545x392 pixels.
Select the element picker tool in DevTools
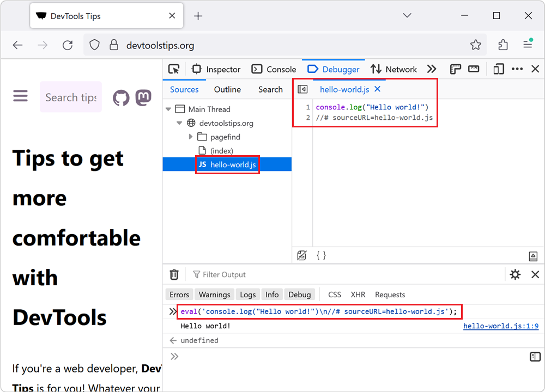pos(174,69)
